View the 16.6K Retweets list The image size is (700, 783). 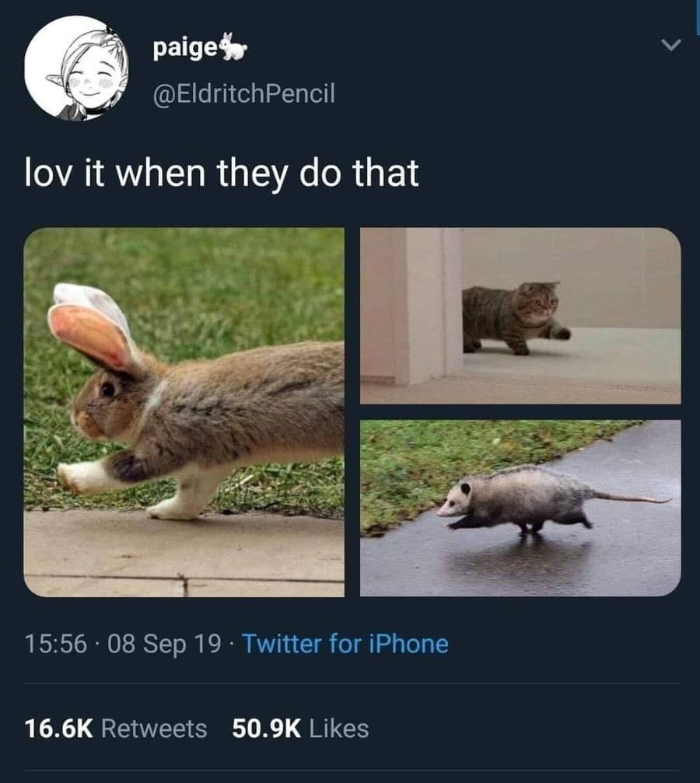pyautogui.click(x=116, y=729)
